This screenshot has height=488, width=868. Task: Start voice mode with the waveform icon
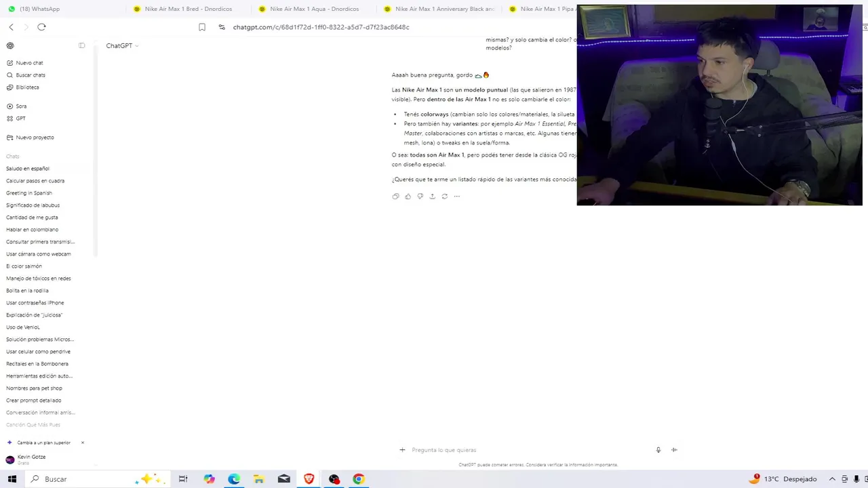coord(674,450)
